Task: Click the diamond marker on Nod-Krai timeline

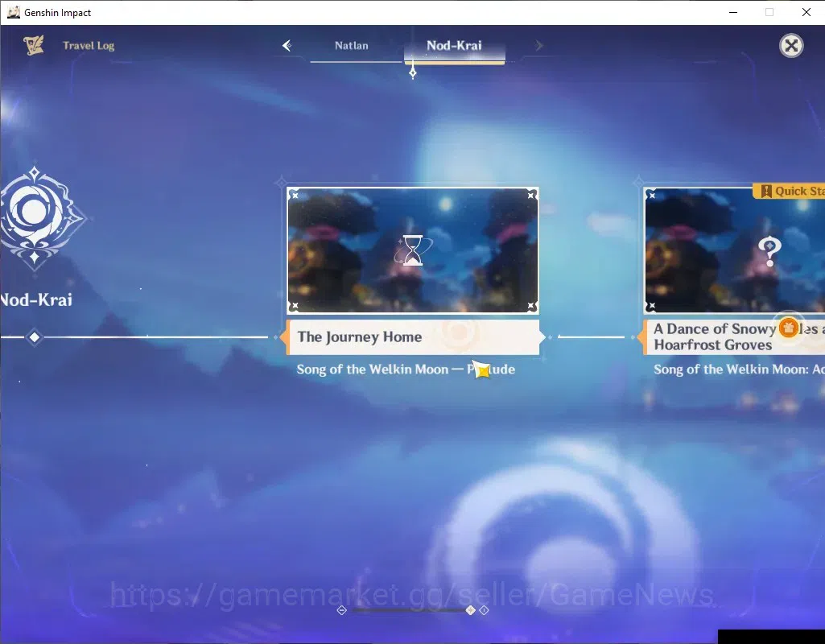Action: pyautogui.click(x=34, y=336)
